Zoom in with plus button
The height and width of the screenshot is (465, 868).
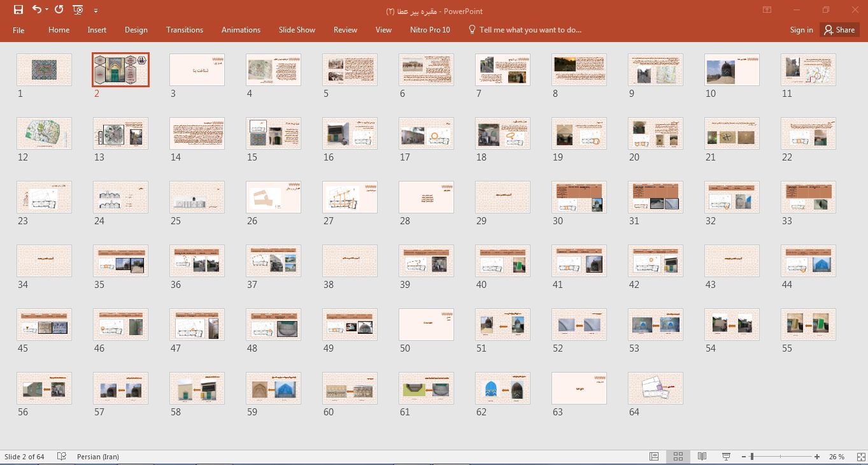(x=817, y=457)
